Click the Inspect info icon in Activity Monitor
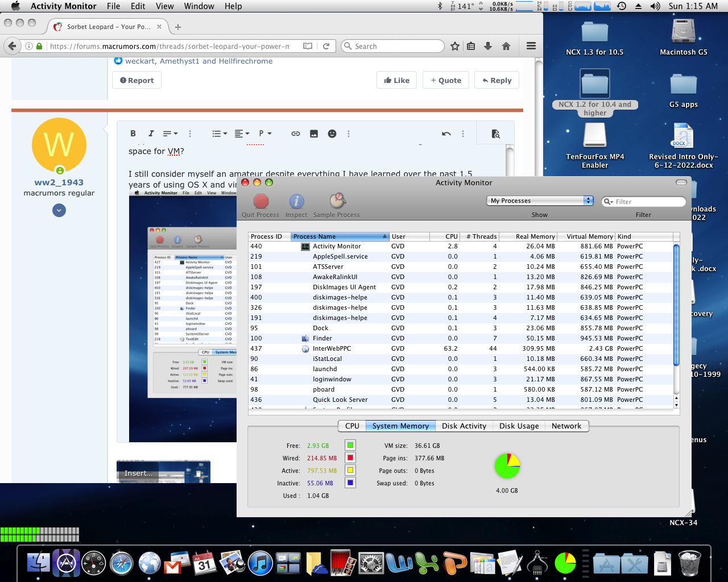 pos(296,201)
